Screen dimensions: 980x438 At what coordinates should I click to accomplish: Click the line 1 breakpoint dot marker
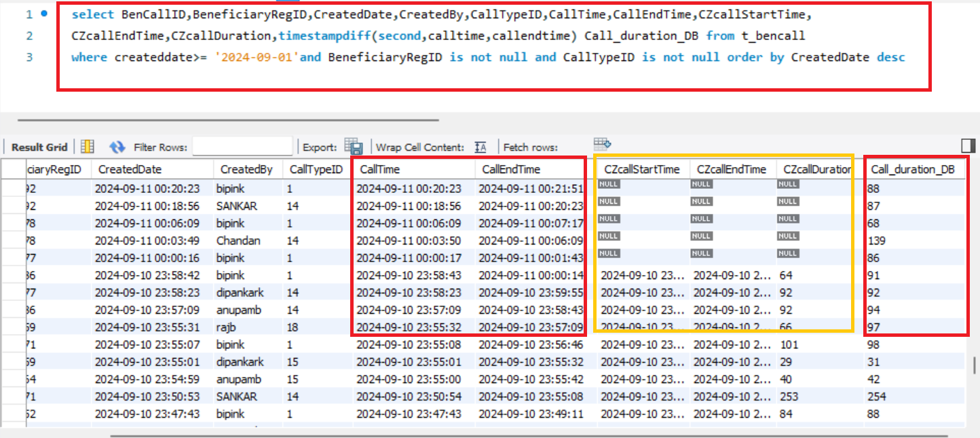[44, 14]
